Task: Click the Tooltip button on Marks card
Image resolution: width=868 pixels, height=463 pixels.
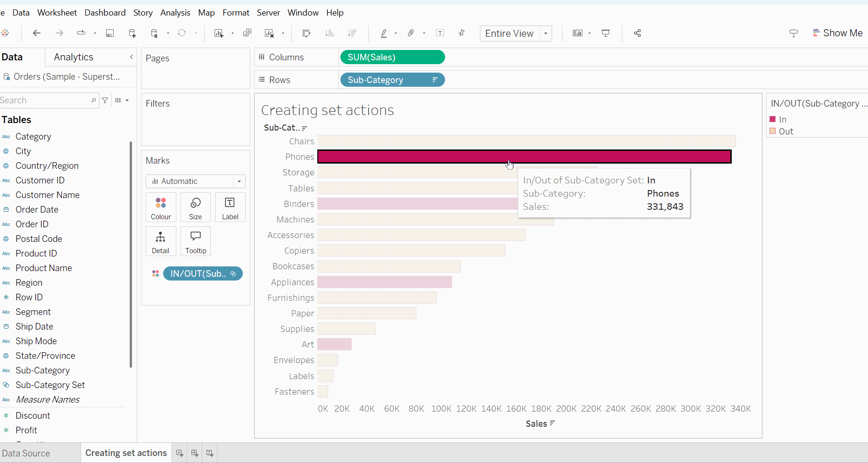Action: (196, 241)
